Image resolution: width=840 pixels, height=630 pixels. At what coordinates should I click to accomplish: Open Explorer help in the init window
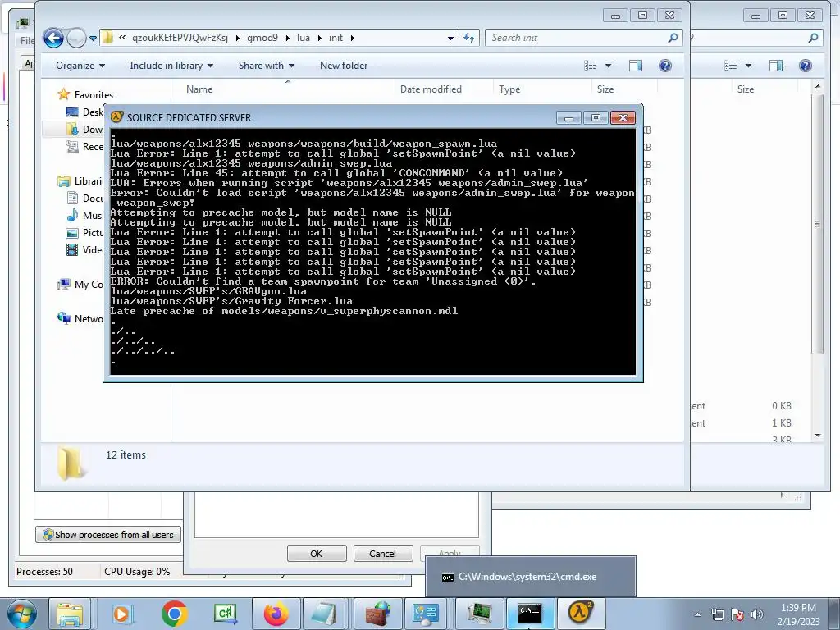(664, 66)
